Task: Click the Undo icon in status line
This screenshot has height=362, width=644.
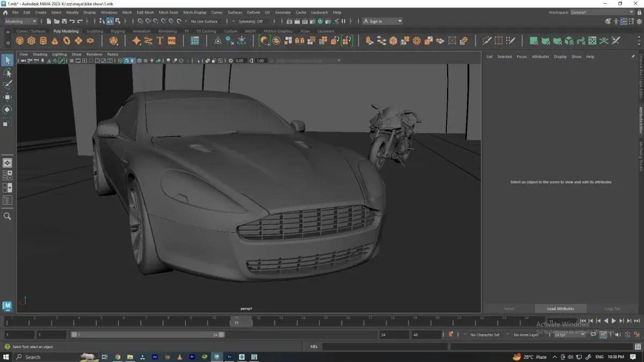Action: 72,21
